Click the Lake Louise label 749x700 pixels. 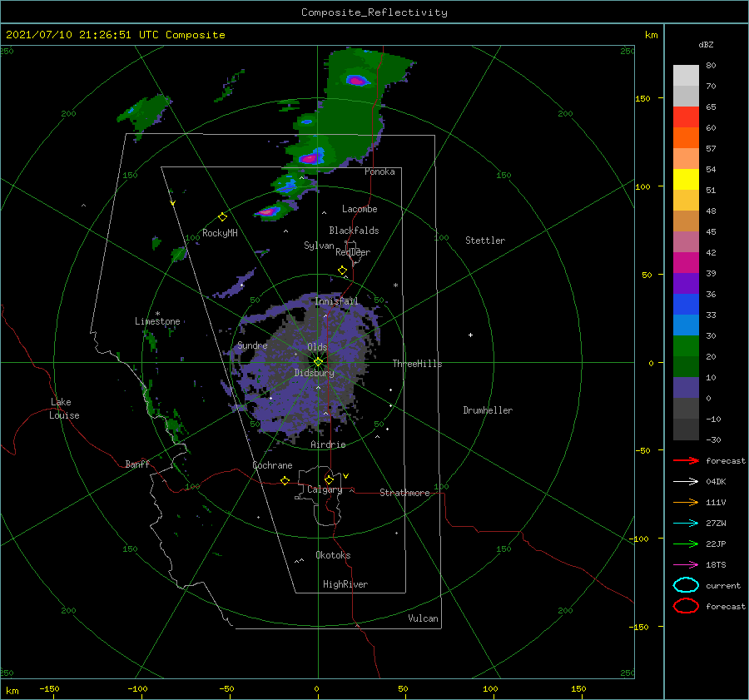(64, 409)
